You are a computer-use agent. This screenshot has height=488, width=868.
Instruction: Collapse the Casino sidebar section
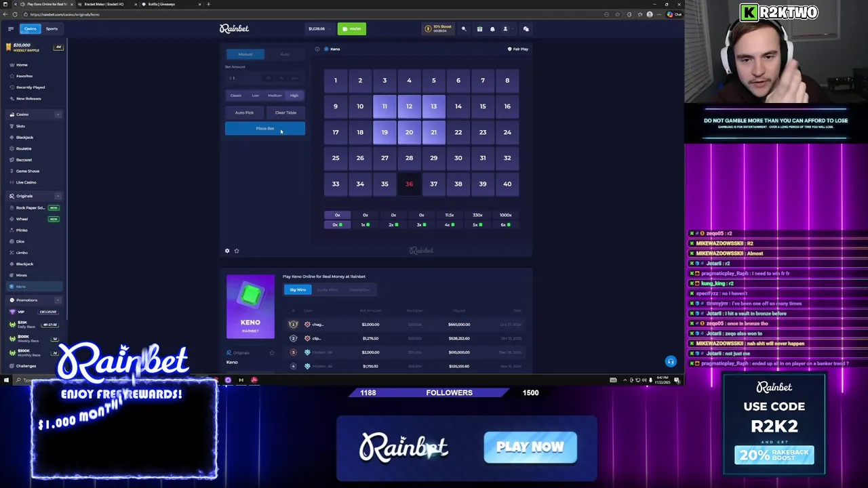58,115
